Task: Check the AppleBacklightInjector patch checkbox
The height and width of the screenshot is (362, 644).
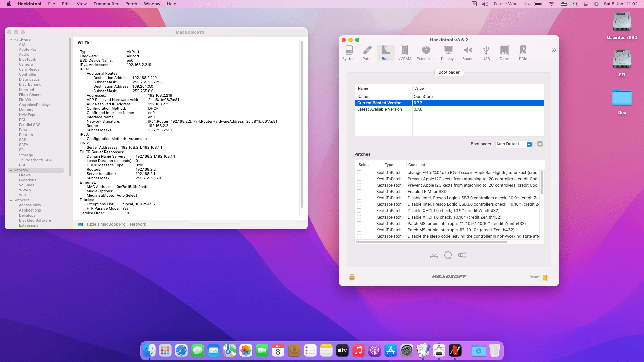Action: [359, 172]
